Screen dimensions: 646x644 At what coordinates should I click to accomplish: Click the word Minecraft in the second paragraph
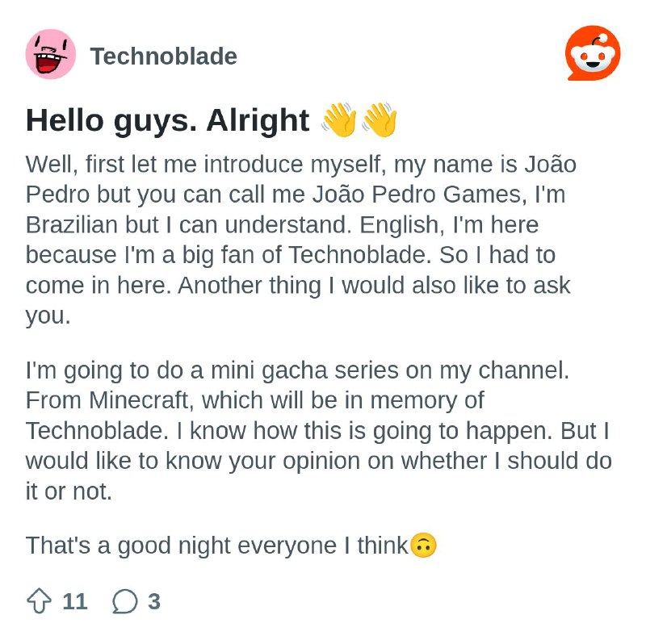point(141,400)
